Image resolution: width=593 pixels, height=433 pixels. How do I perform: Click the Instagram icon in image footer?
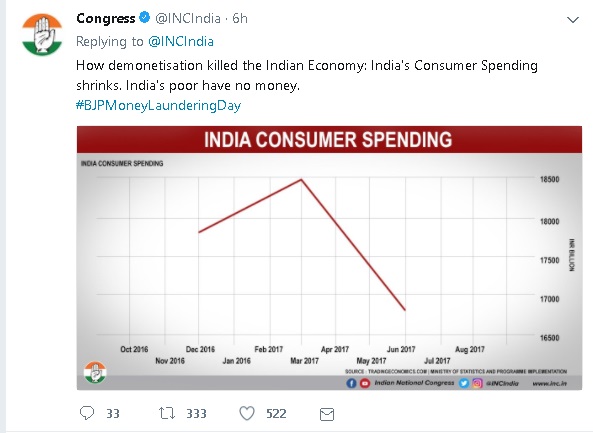[477, 383]
